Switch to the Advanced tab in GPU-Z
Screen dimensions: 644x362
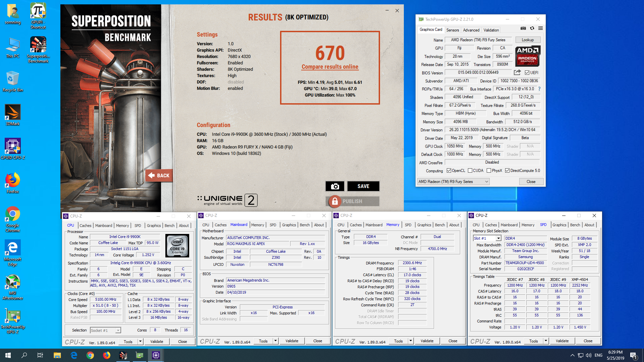[471, 30]
